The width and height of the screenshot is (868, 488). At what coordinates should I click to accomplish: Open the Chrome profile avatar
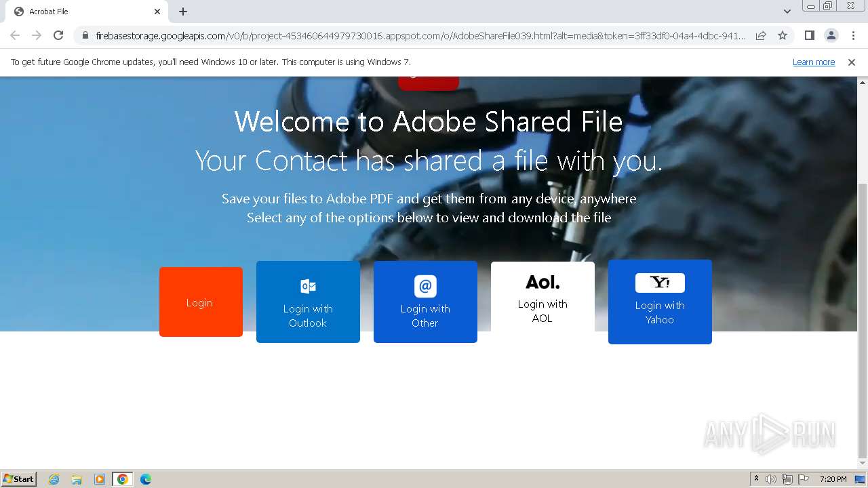831,35
